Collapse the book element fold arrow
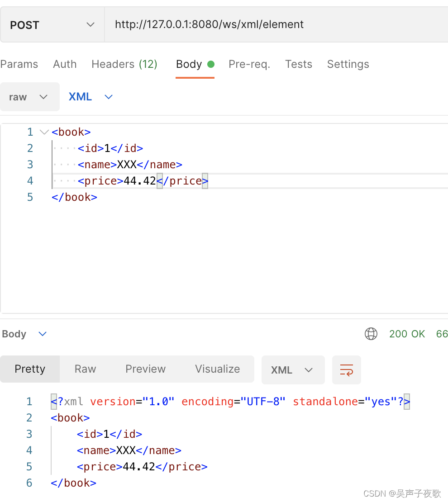Viewport: 448px width, 502px height. [x=44, y=132]
